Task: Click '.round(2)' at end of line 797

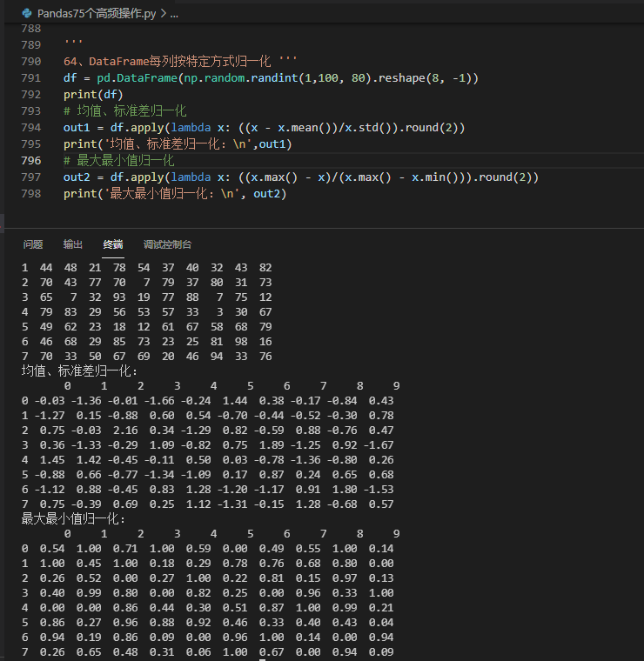Action: pyautogui.click(x=503, y=177)
